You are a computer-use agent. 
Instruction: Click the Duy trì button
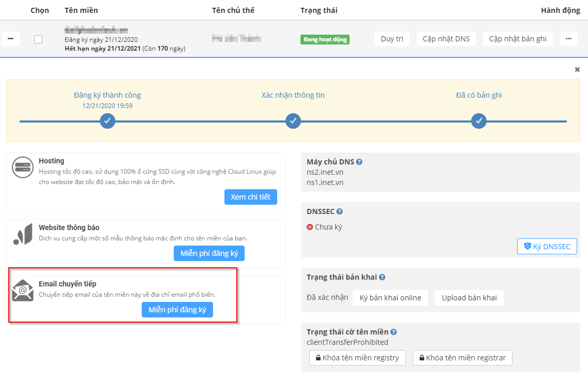coord(391,38)
